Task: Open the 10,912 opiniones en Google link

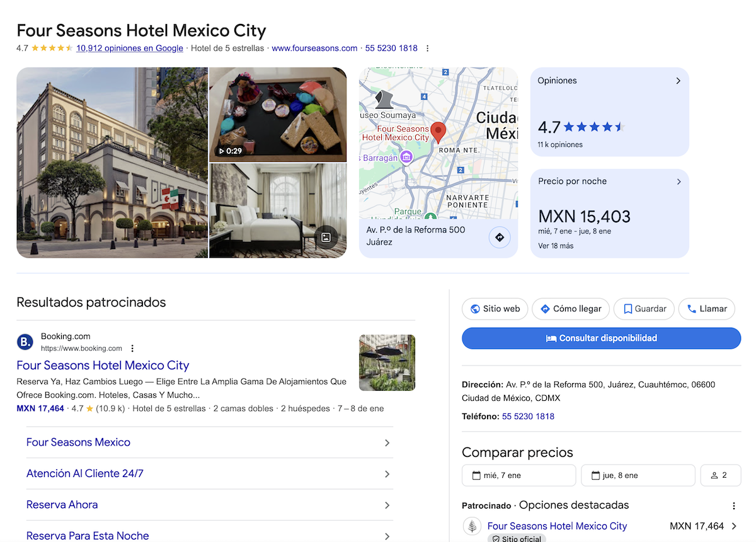Action: [x=130, y=49]
